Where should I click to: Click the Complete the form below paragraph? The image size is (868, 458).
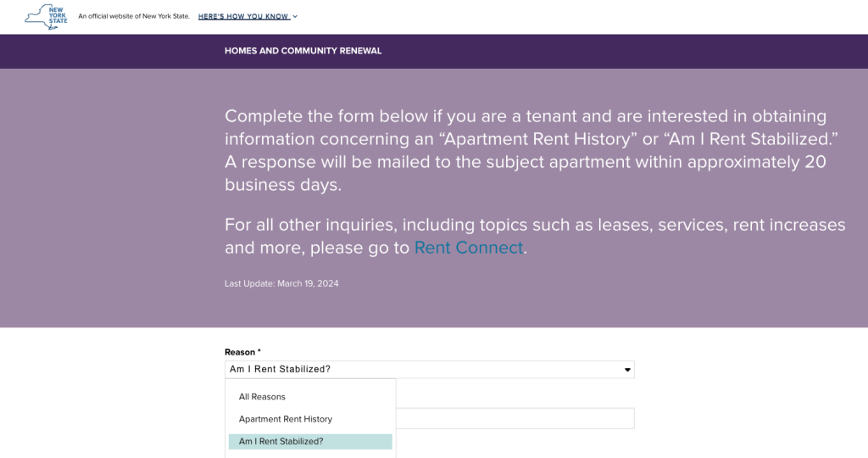[x=531, y=150]
